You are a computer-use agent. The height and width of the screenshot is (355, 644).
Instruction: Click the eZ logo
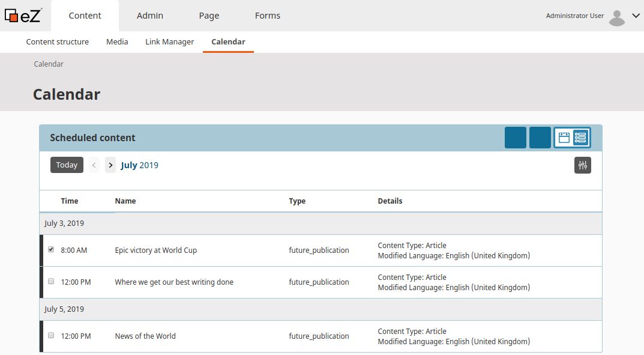(x=23, y=16)
